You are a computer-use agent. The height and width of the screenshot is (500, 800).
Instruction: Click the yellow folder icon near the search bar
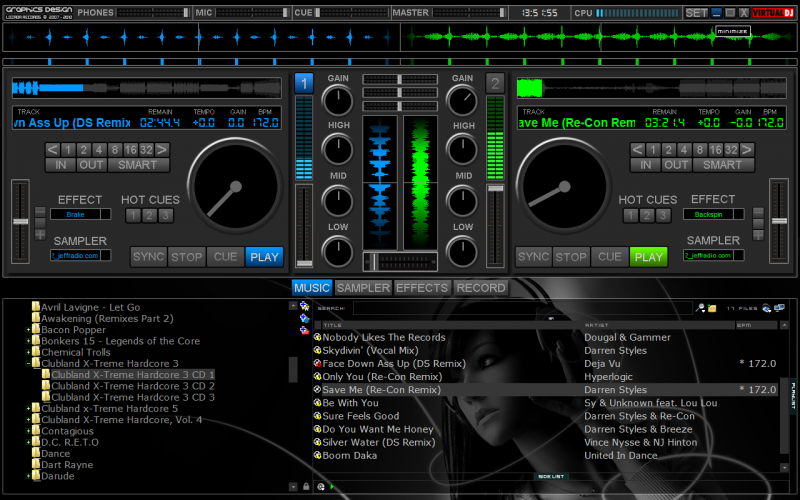coord(712,308)
